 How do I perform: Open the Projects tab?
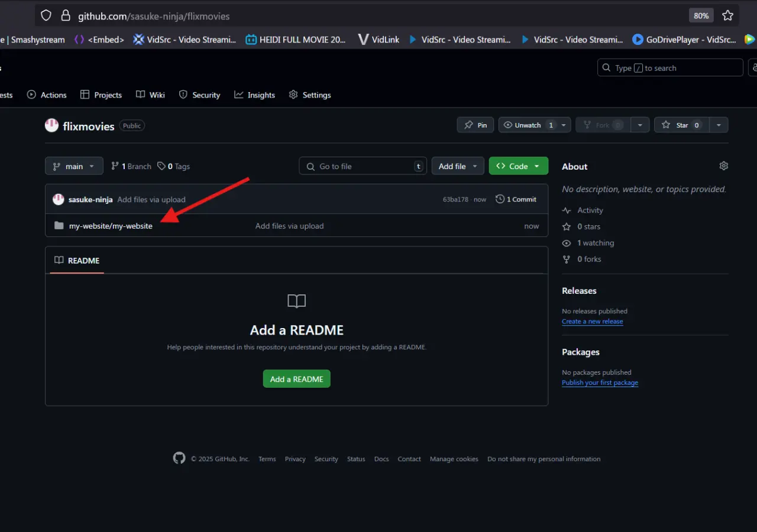[x=101, y=95]
